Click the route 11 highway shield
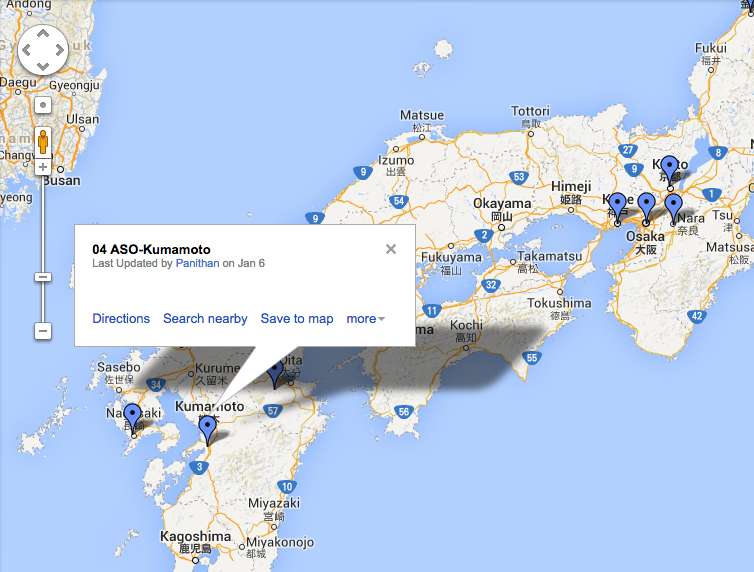754x572 pixels. [x=432, y=311]
